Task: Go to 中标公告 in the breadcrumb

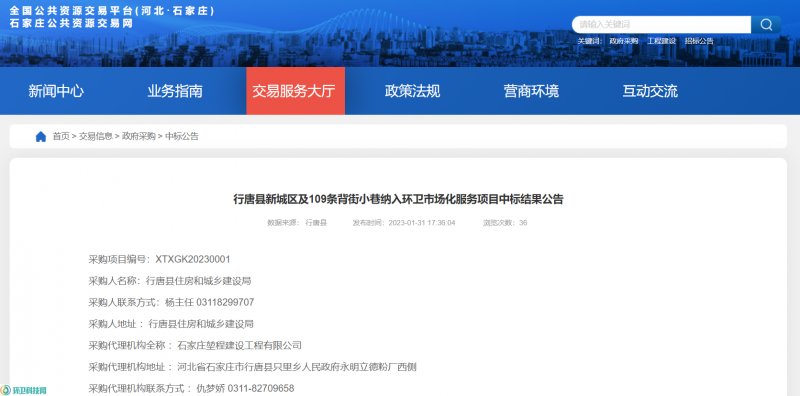Action: point(182,136)
